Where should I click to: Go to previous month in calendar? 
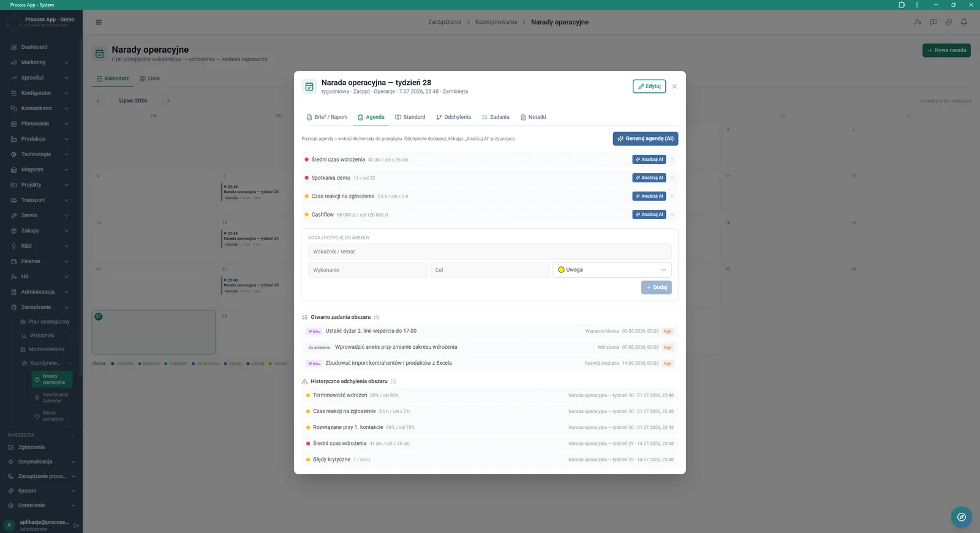(x=98, y=101)
